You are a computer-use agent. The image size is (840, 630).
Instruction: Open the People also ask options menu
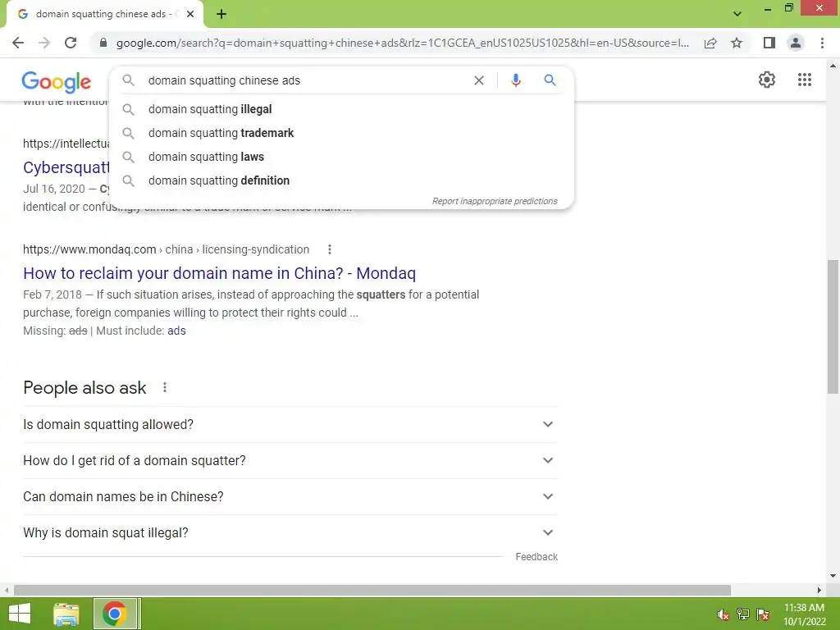164,387
